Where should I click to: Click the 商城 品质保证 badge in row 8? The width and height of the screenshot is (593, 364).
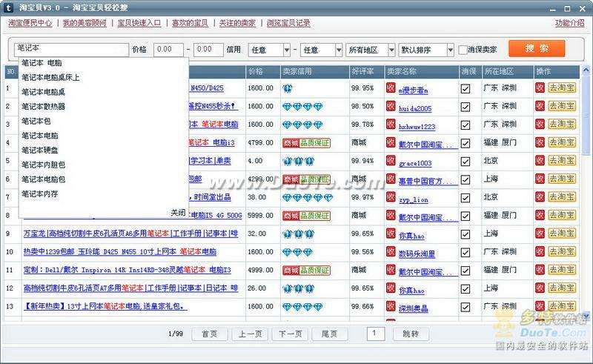click(x=306, y=216)
